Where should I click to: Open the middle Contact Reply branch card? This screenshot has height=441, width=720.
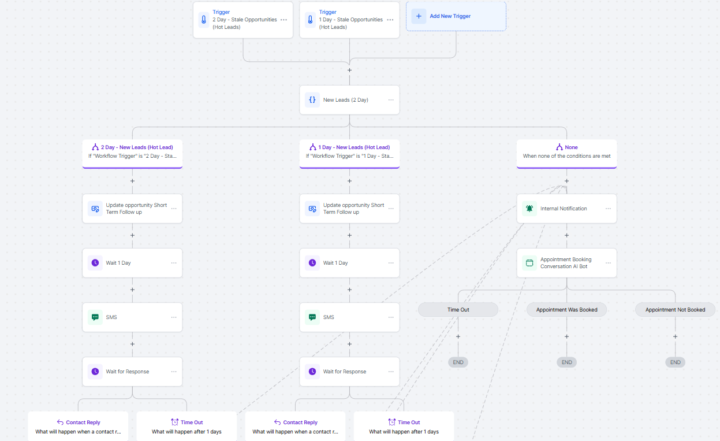click(295, 426)
